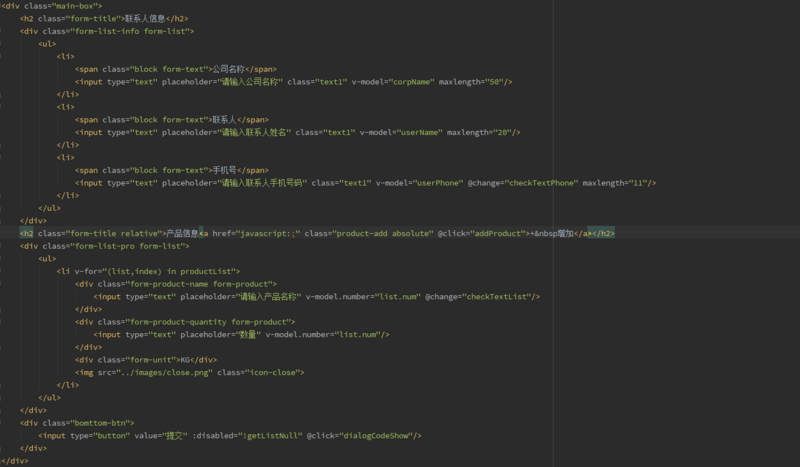
Task: Click the placeholder "请输入联系人手机号码" value
Action: 262,183
